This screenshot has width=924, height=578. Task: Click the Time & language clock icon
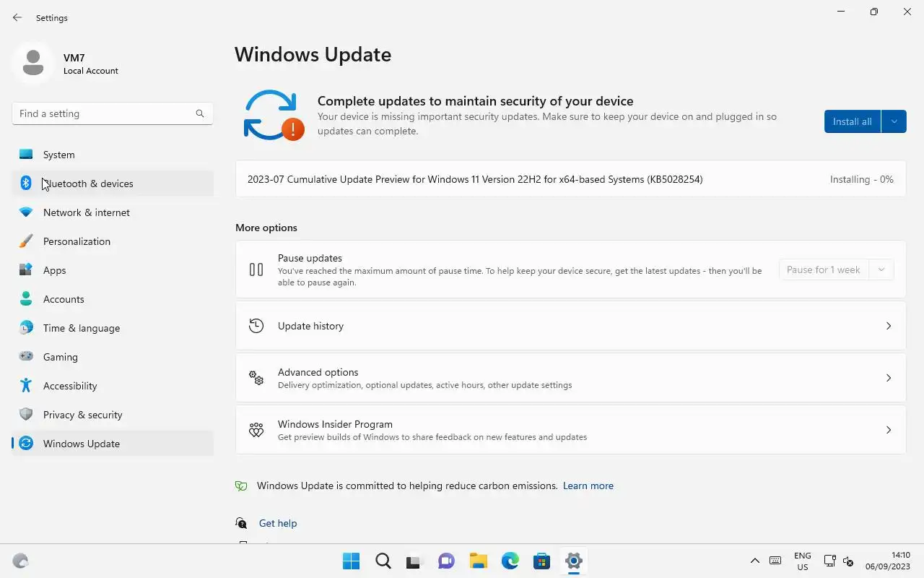click(x=26, y=328)
